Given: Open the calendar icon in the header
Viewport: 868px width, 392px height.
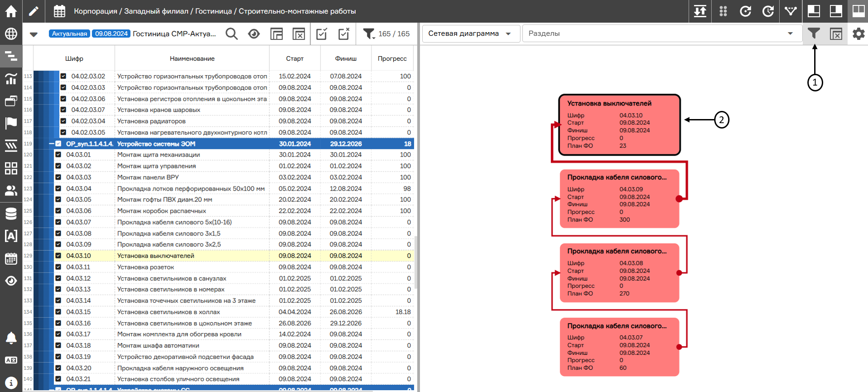Looking at the screenshot, I should (x=59, y=11).
